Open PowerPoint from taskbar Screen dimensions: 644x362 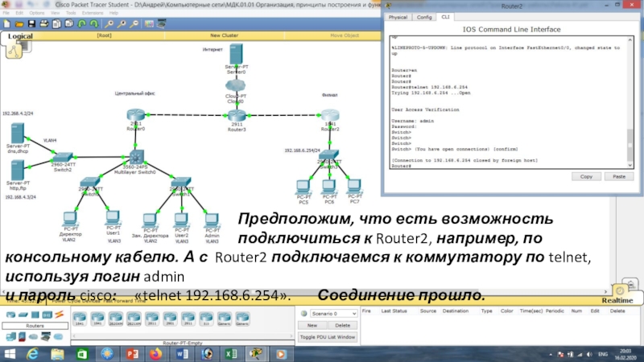132,354
